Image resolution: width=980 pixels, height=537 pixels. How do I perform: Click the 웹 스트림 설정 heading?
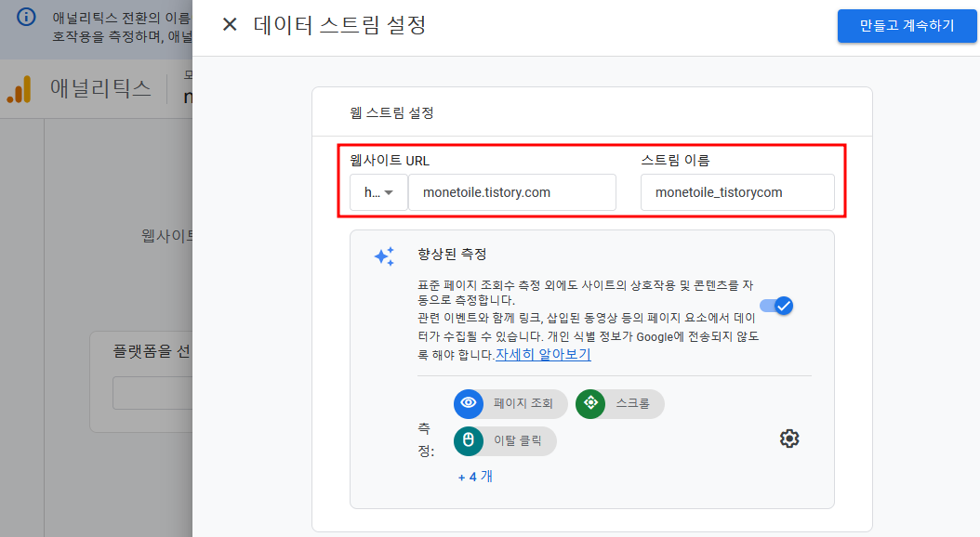click(x=391, y=113)
